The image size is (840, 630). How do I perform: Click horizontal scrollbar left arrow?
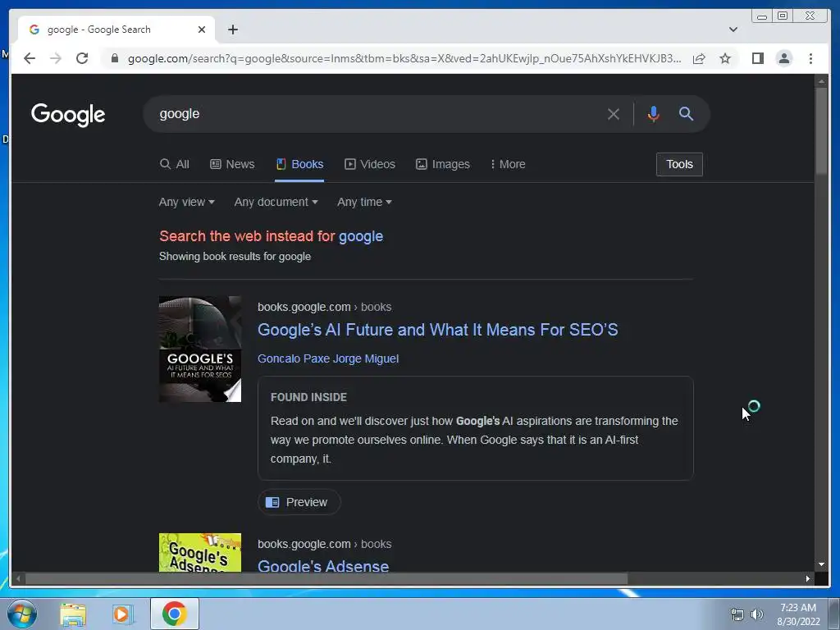18,578
